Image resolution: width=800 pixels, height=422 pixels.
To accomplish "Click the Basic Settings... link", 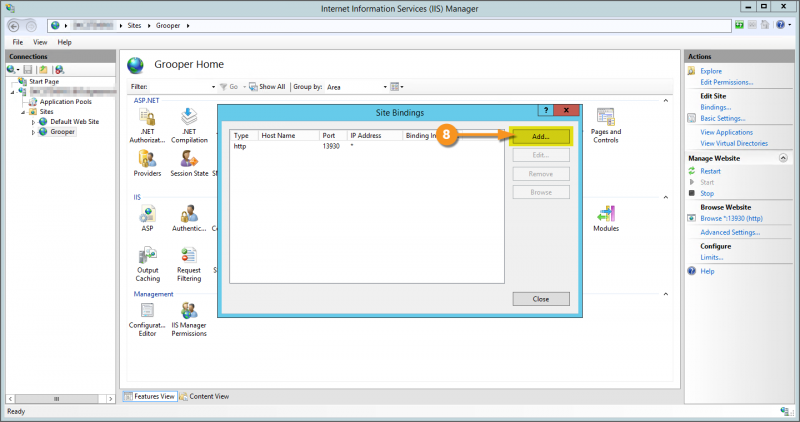I will 722,118.
